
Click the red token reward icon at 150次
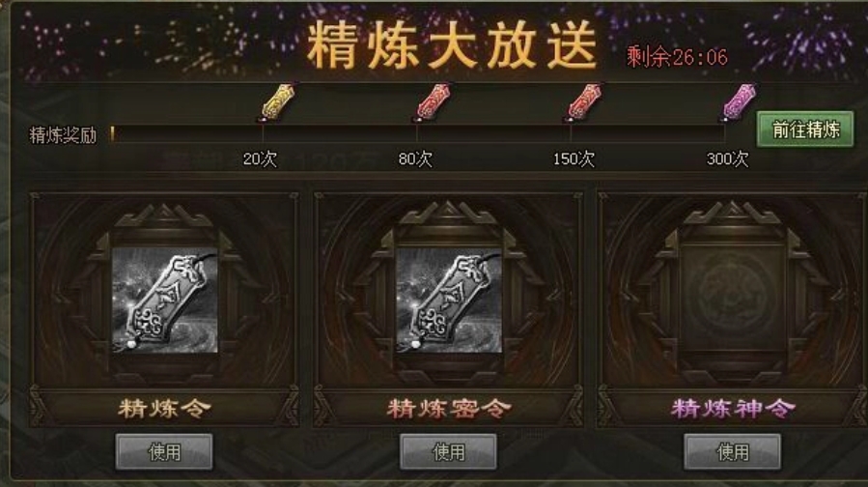(584, 102)
